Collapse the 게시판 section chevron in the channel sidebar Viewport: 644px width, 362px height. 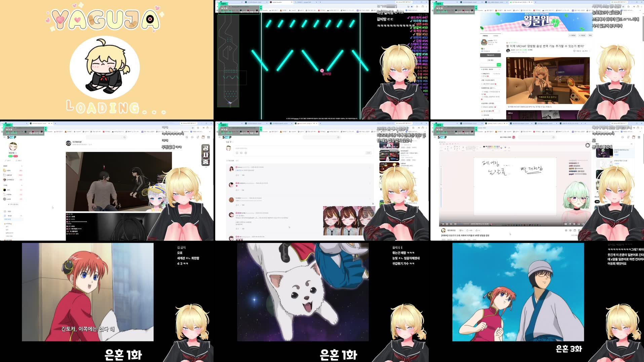click(x=21, y=216)
